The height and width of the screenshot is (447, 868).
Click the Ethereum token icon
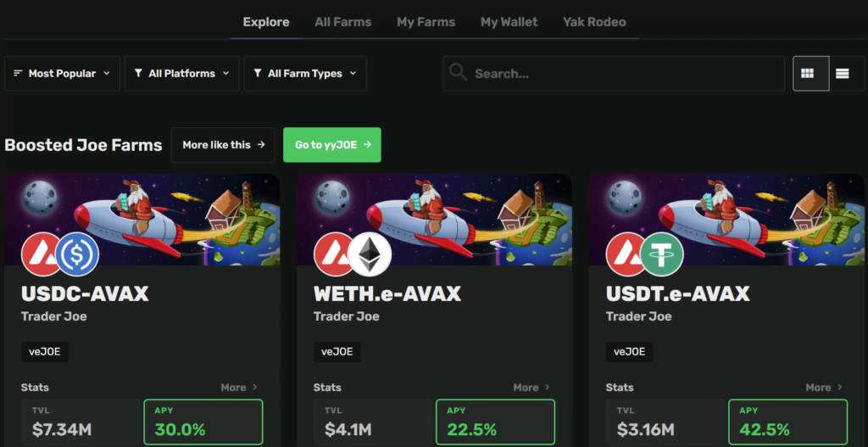[370, 254]
